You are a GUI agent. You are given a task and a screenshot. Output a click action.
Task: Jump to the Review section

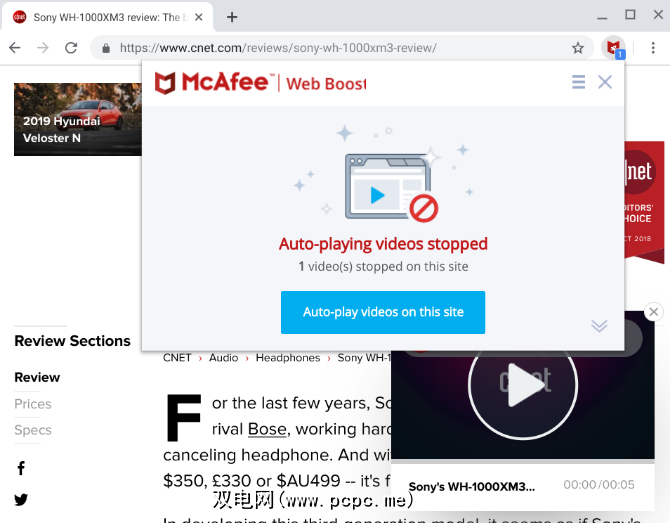pos(37,377)
